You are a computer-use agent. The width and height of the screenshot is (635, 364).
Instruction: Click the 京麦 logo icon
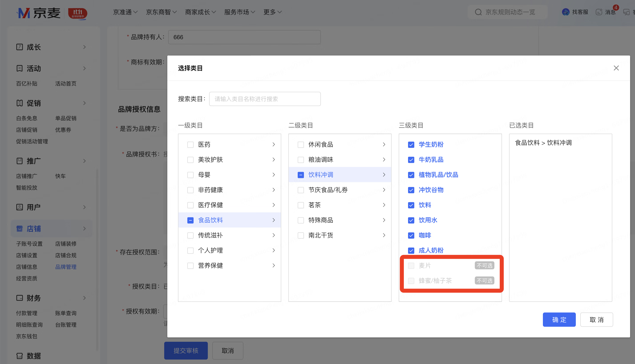click(24, 13)
